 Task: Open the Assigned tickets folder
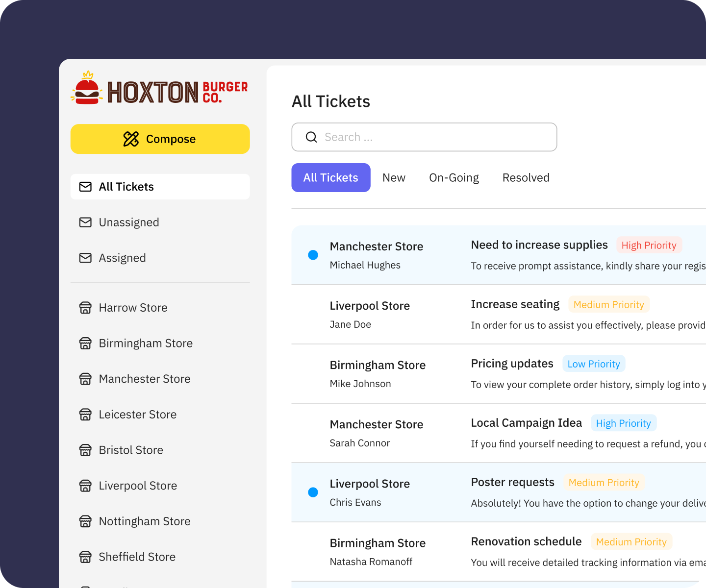click(160, 258)
